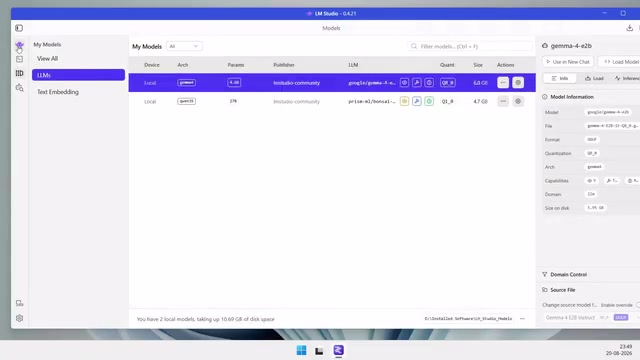This screenshot has height=360, width=640.
Task: Sort by the Device column header
Action: tap(151, 65)
